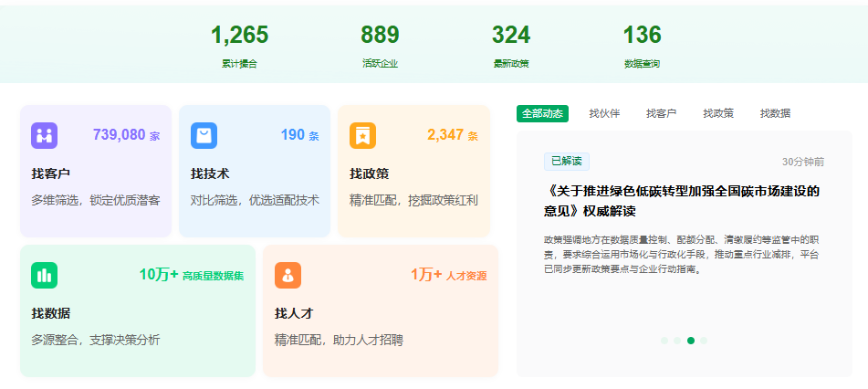The width and height of the screenshot is (868, 389).
Task: Click the blue 找技术 shopping bag icon
Action: point(204,135)
